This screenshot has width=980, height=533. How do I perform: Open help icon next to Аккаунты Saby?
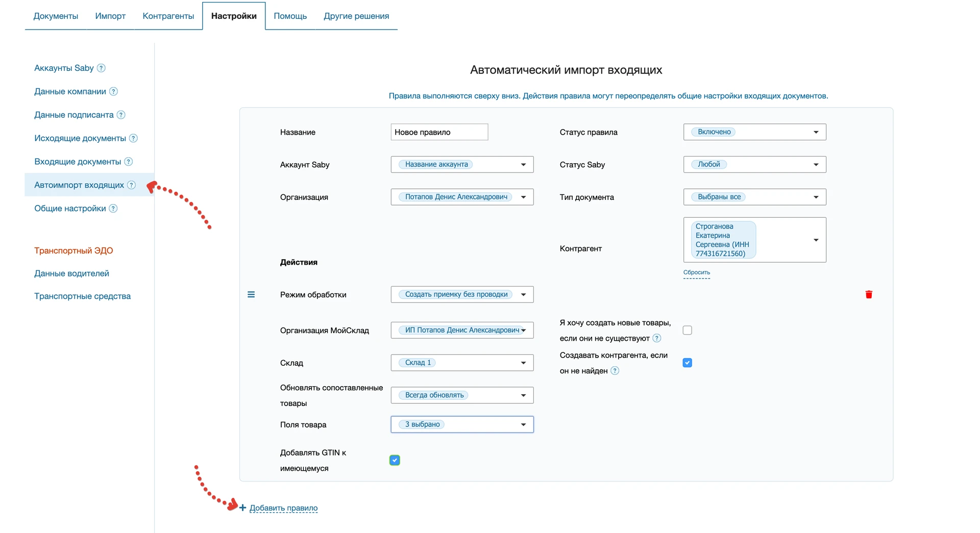coord(101,68)
